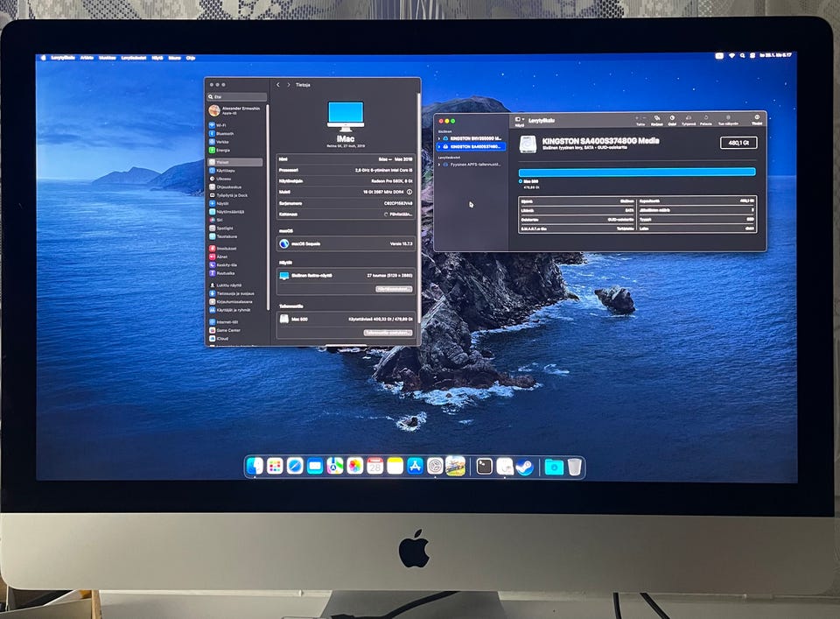Open the Muokkaa menu in menu bar
Image resolution: width=840 pixels, height=619 pixels.
(x=107, y=57)
